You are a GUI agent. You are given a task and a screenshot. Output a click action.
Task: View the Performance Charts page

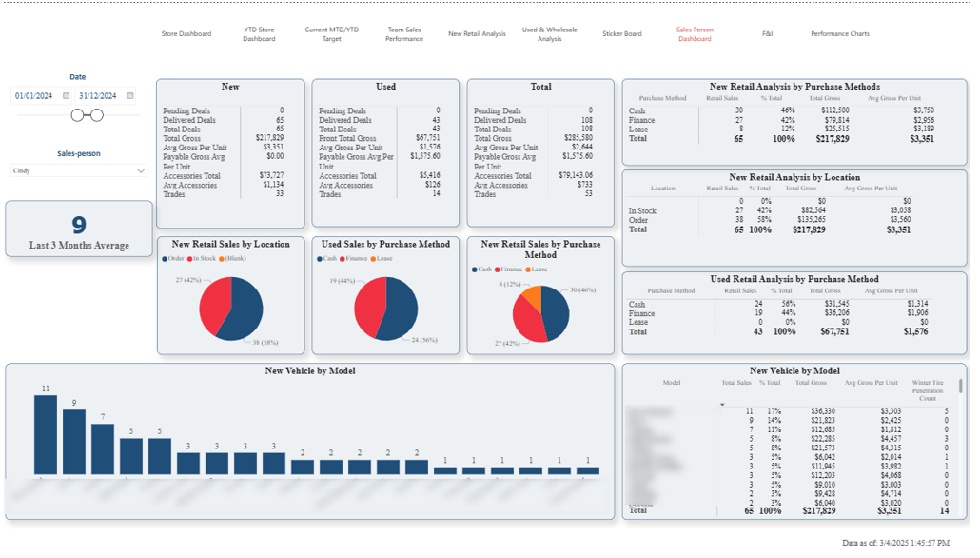pyautogui.click(x=840, y=32)
